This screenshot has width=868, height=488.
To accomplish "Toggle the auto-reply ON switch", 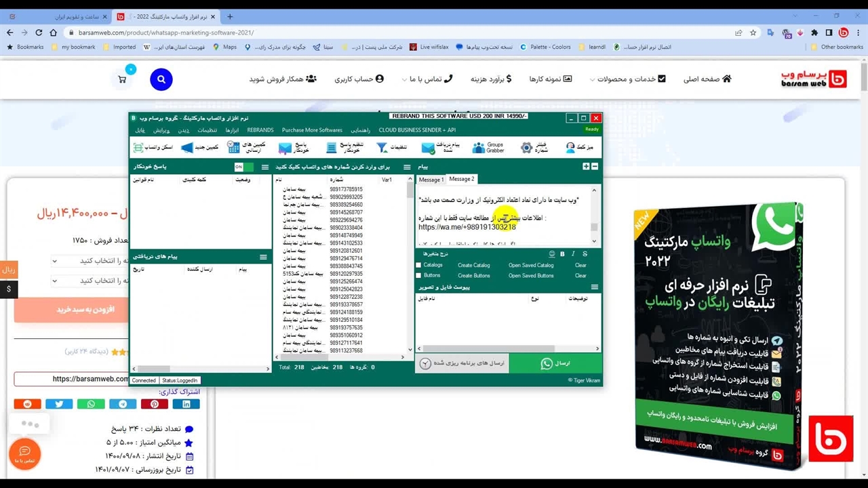I will point(243,167).
